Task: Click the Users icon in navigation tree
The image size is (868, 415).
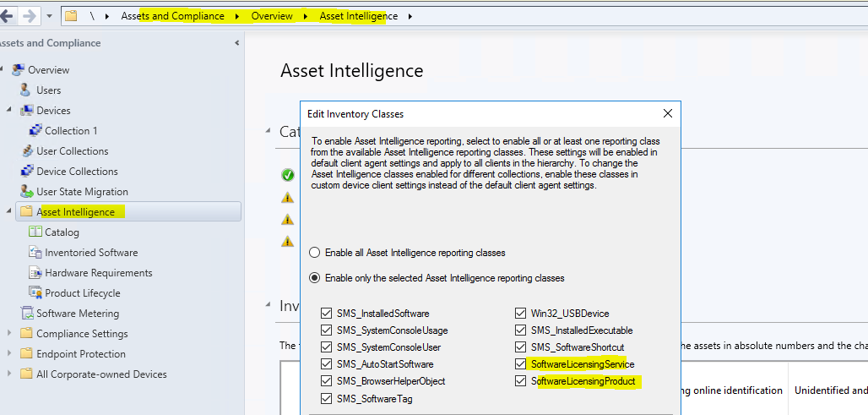Action: pos(25,90)
